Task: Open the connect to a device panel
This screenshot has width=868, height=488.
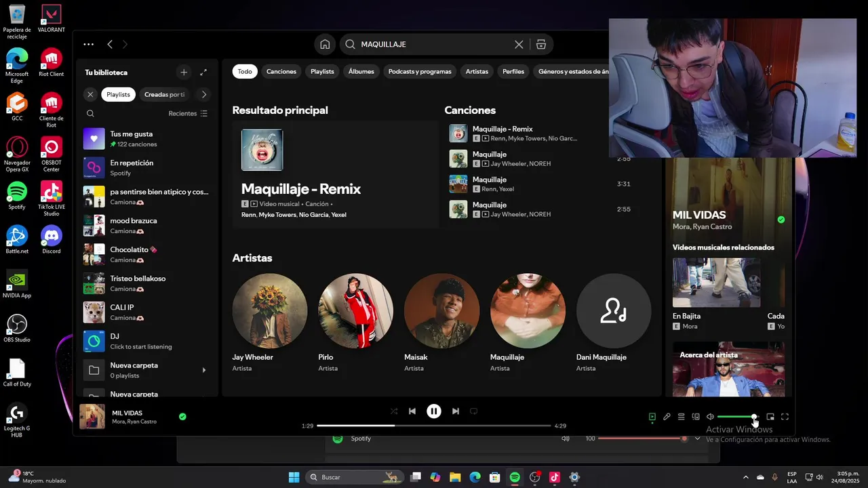Action: point(696,417)
